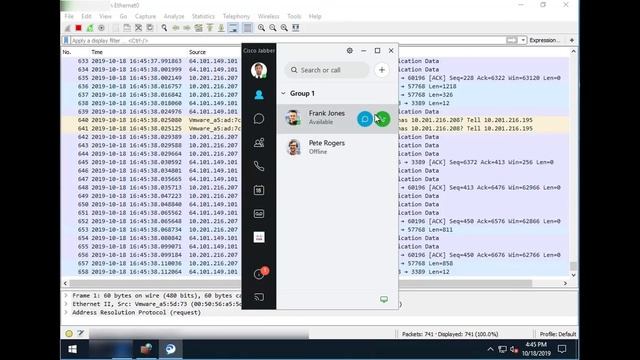This screenshot has width=640, height=360.
Task: Zoom in Wireshark main window text
Action: (x=261, y=28)
